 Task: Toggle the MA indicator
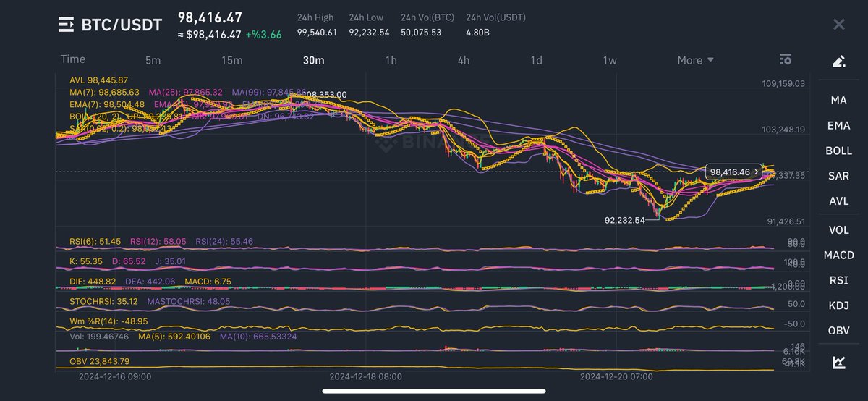click(838, 101)
